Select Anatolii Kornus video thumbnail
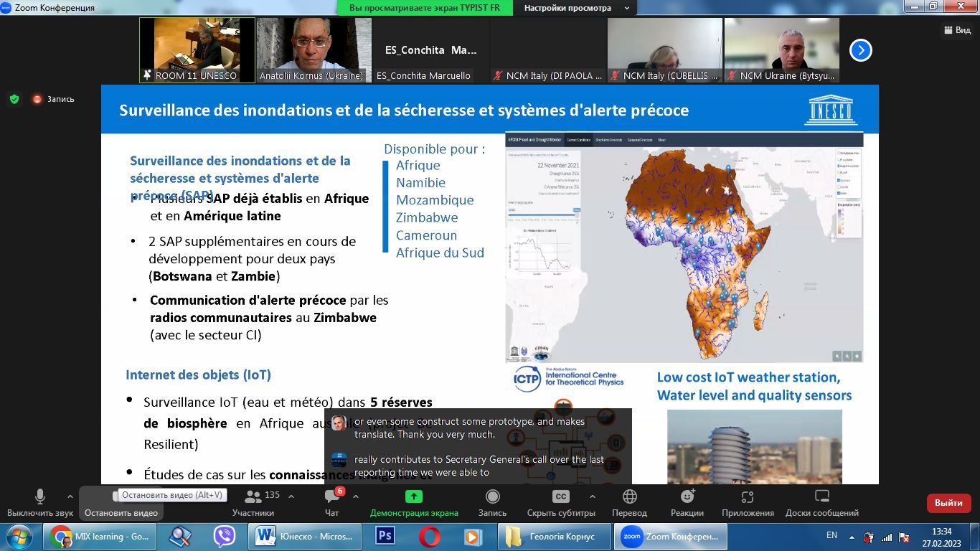This screenshot has height=551, width=980. 314,50
